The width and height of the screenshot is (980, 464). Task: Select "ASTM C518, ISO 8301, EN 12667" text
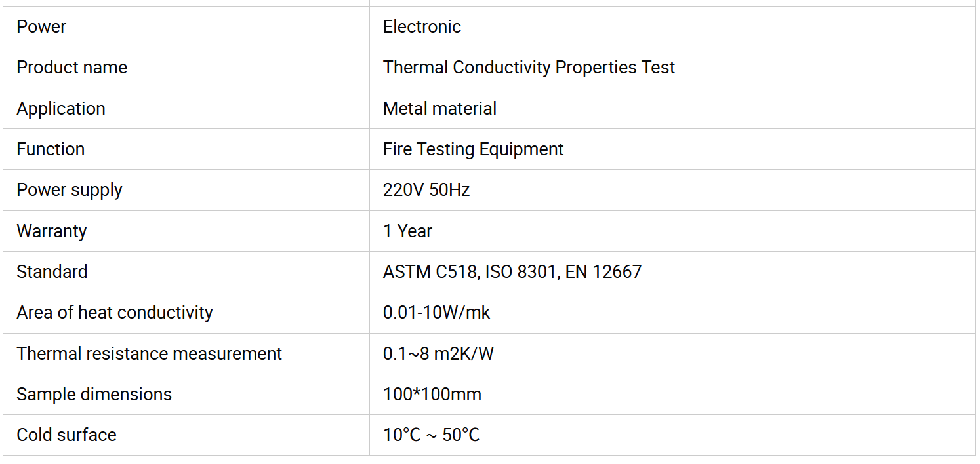click(512, 272)
